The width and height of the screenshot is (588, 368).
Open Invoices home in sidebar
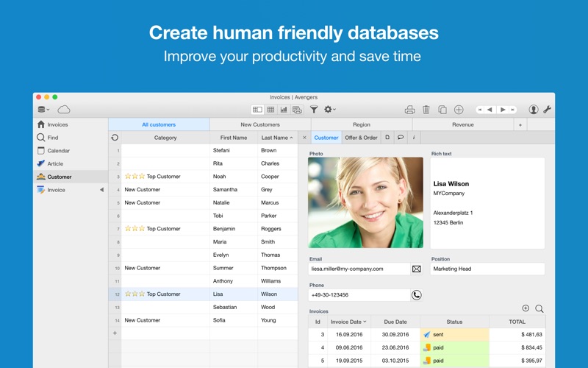tap(71, 124)
